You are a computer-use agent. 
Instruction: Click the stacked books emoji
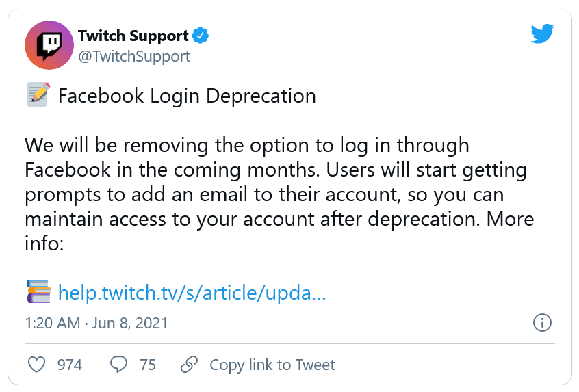[38, 292]
